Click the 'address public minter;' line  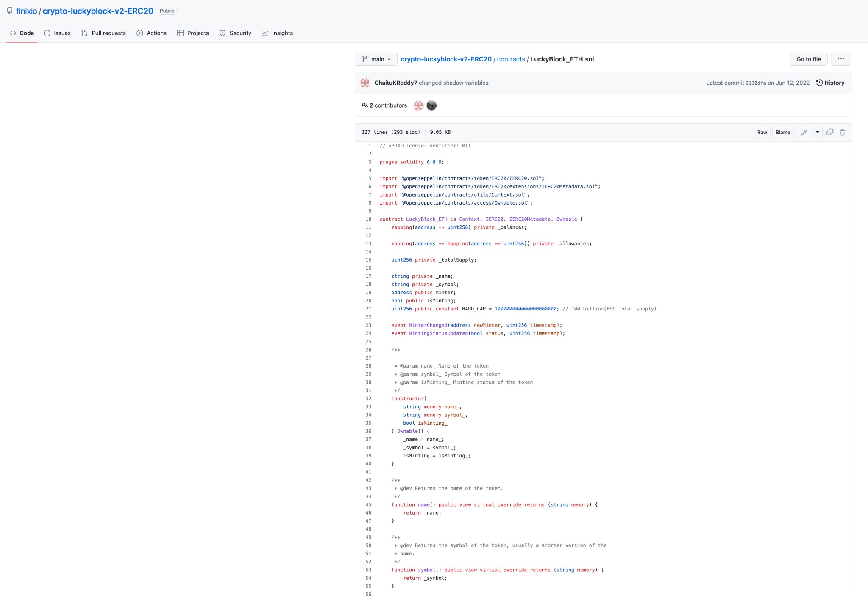pyautogui.click(x=423, y=293)
